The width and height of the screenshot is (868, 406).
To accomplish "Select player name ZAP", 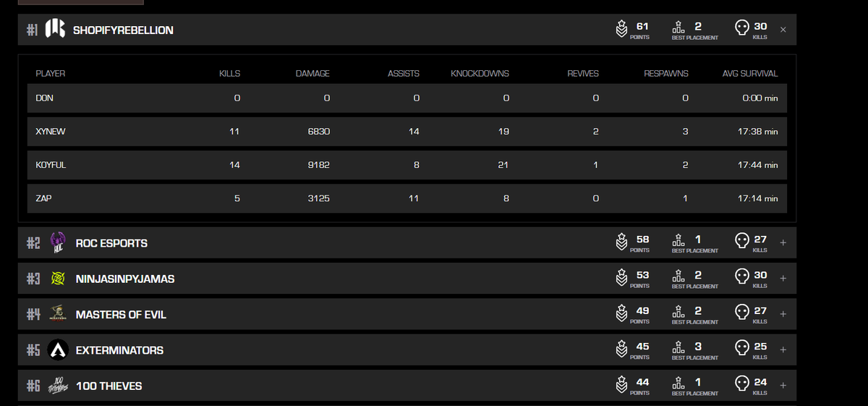I will point(43,198).
